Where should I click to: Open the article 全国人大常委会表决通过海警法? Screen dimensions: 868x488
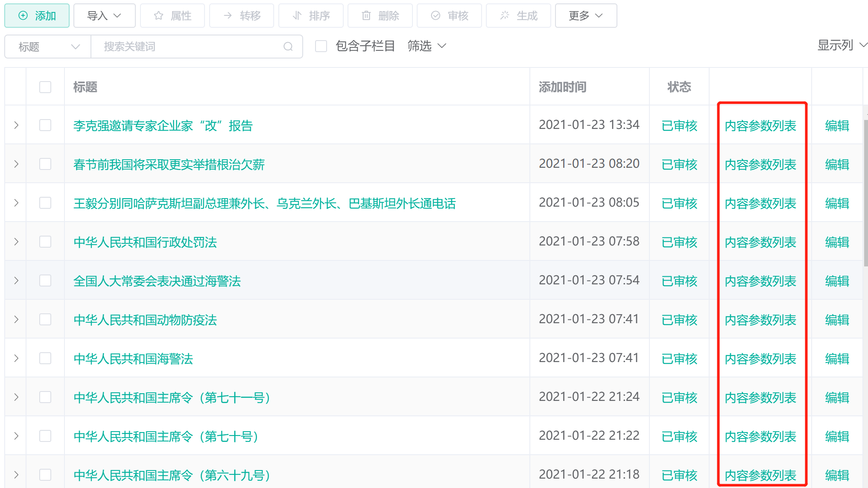click(157, 281)
